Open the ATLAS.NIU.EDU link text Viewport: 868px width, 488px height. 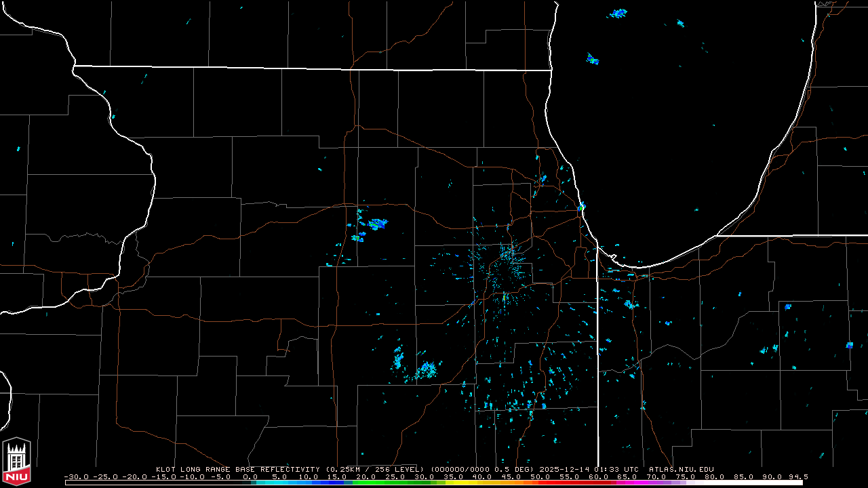[681, 469]
